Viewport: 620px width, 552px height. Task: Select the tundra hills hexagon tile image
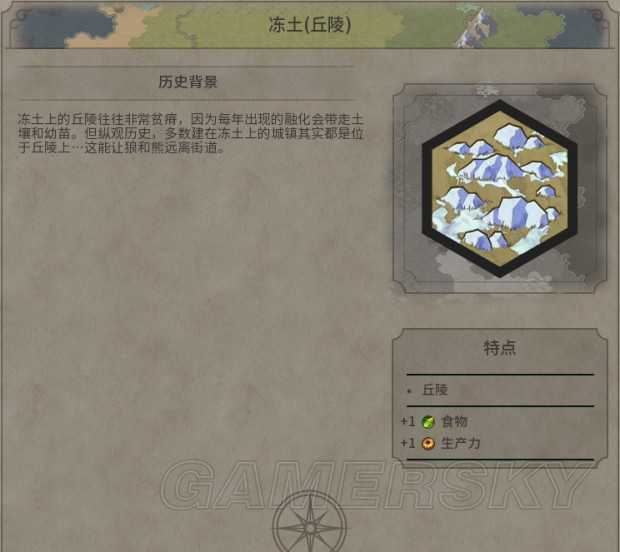(x=500, y=188)
